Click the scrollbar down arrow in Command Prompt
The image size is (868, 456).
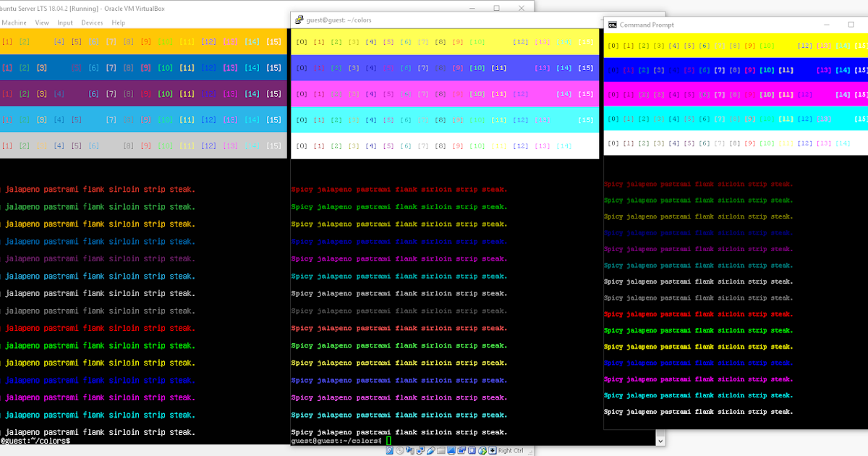point(660,439)
